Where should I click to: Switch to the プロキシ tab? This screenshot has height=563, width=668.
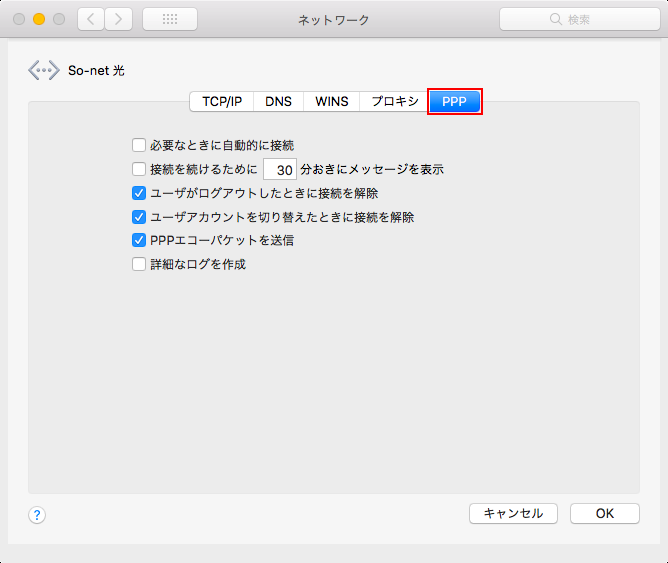point(395,101)
